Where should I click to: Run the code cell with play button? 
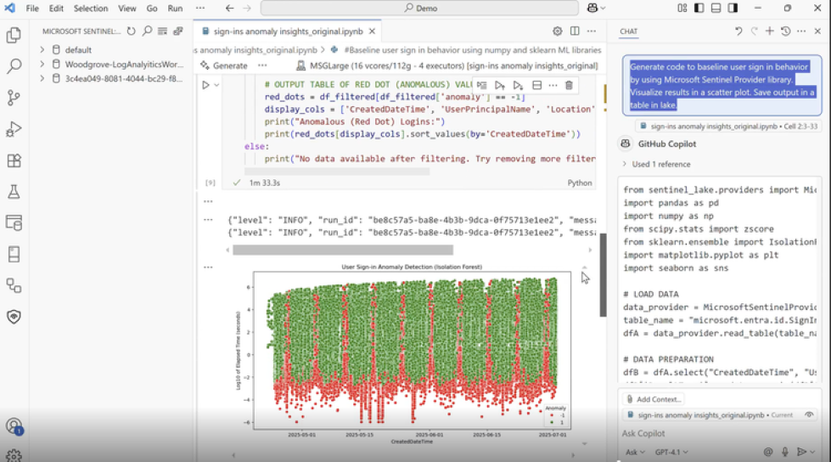coord(206,85)
